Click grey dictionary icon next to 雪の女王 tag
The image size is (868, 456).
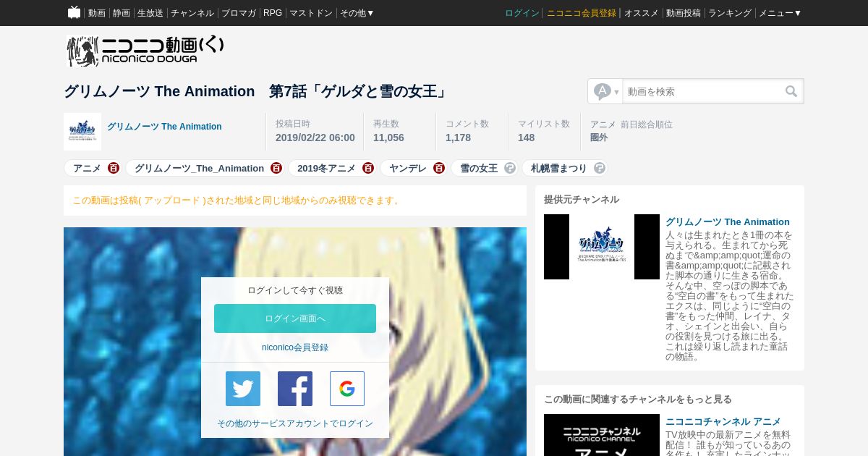[x=510, y=168]
